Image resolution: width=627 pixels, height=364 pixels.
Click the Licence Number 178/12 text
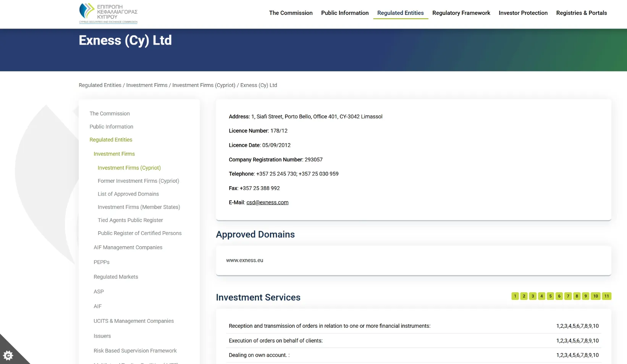[x=258, y=131]
